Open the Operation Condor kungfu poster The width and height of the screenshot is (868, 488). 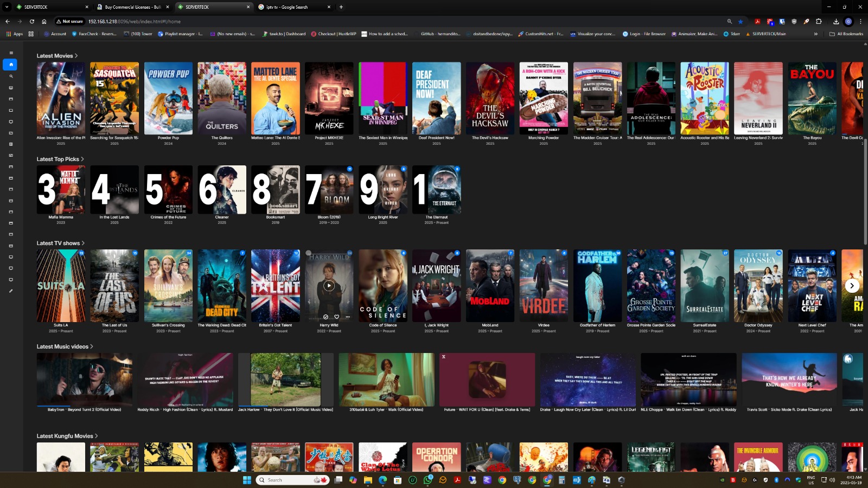click(x=437, y=457)
